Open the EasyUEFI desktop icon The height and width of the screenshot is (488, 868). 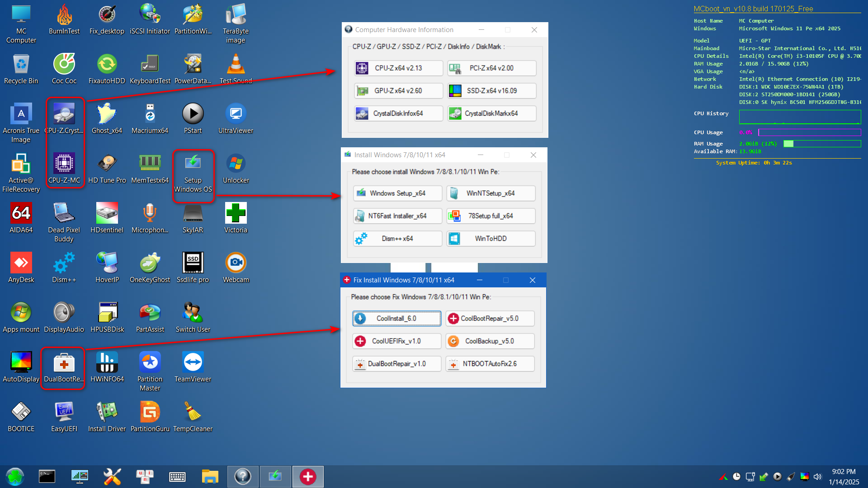click(x=64, y=412)
